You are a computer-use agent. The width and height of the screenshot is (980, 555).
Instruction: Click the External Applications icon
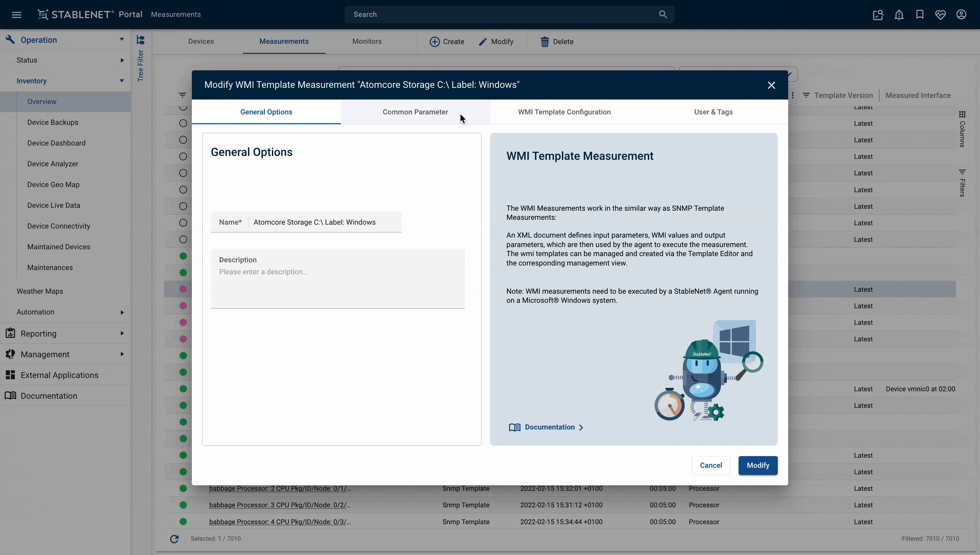coord(10,375)
